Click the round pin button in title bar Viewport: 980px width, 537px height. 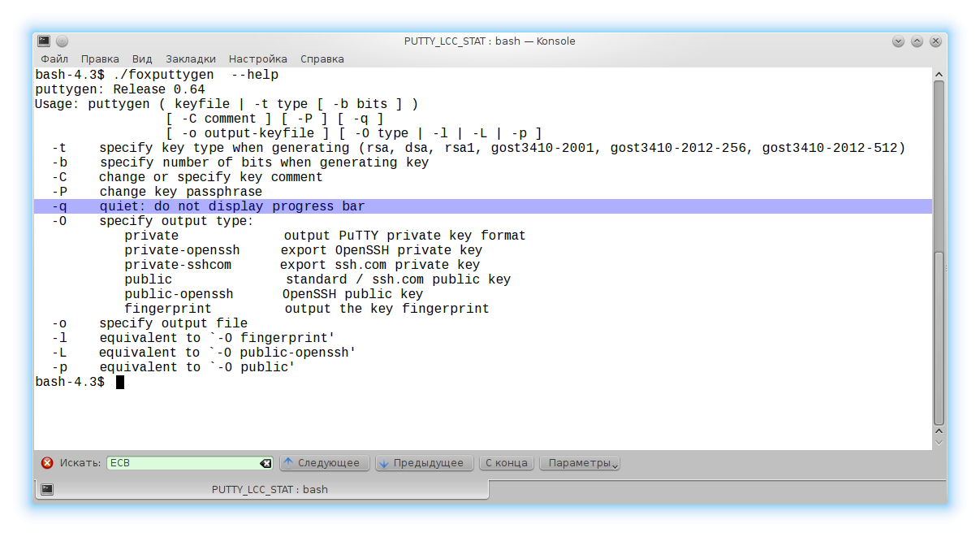[x=63, y=41]
